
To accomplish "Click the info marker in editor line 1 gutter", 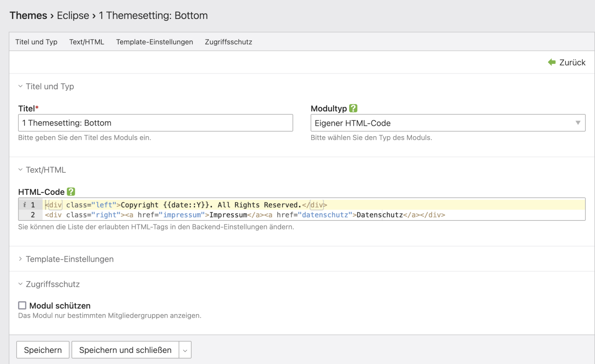I will click(x=25, y=205).
